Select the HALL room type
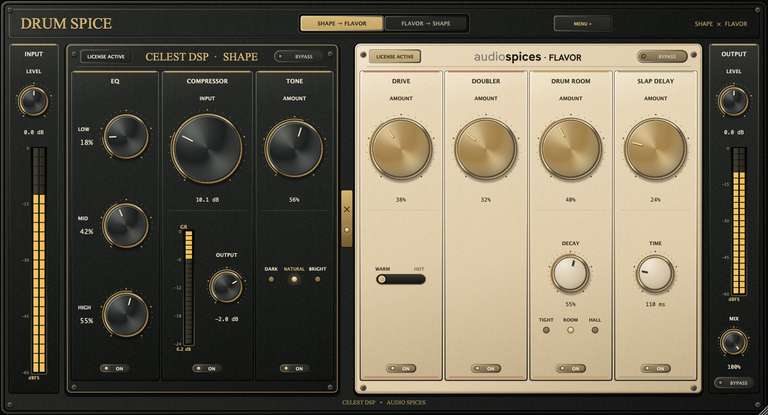768x415 pixels. [x=595, y=330]
